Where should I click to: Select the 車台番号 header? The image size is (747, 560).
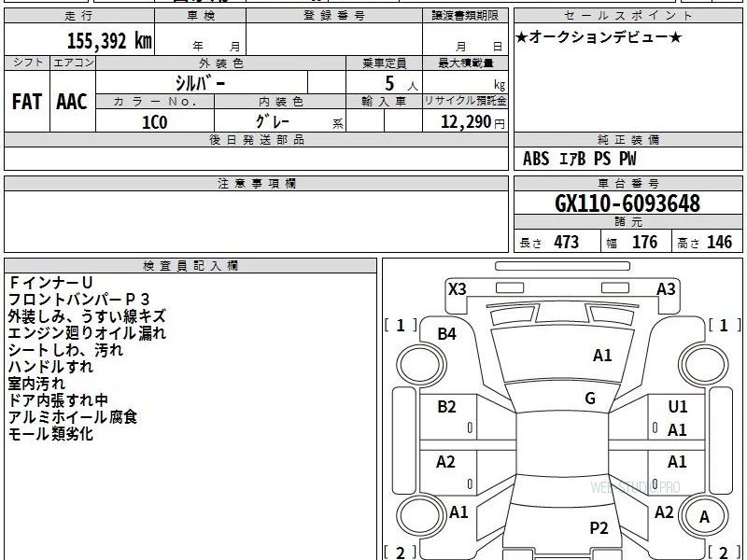[627, 184]
